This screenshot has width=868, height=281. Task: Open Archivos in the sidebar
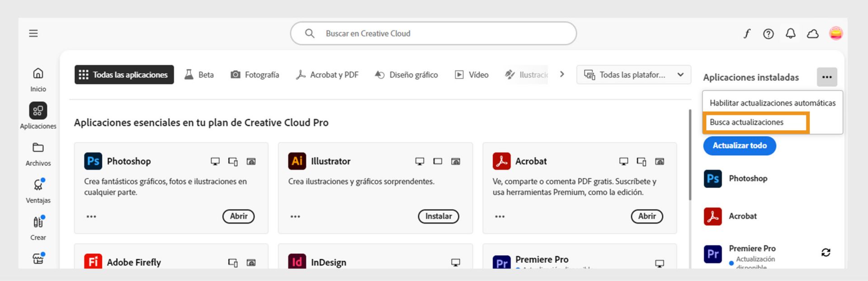point(38,154)
